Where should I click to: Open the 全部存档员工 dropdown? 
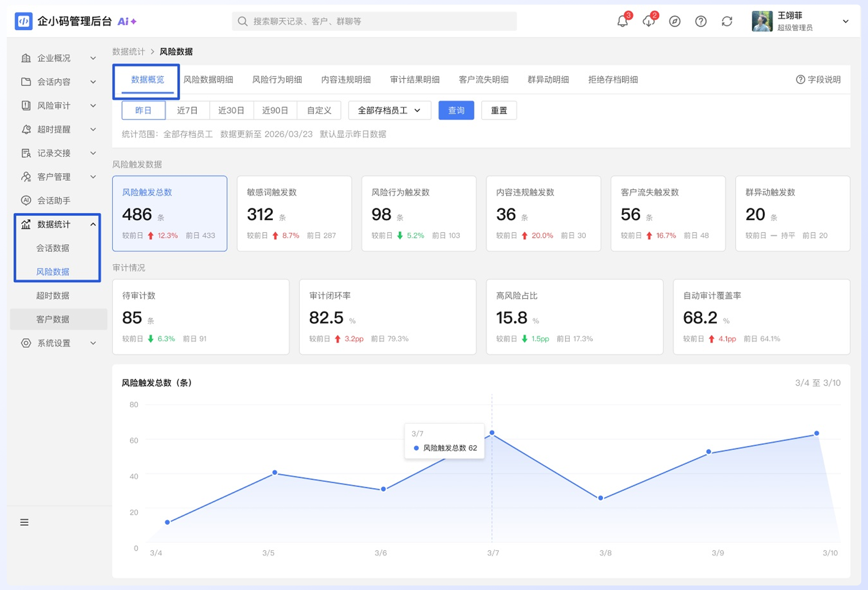[389, 110]
